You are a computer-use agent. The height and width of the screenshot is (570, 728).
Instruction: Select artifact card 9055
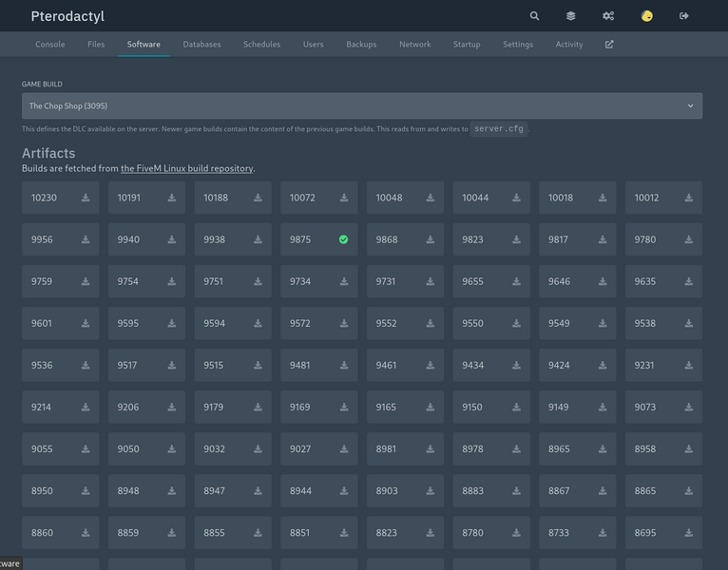tap(61, 448)
